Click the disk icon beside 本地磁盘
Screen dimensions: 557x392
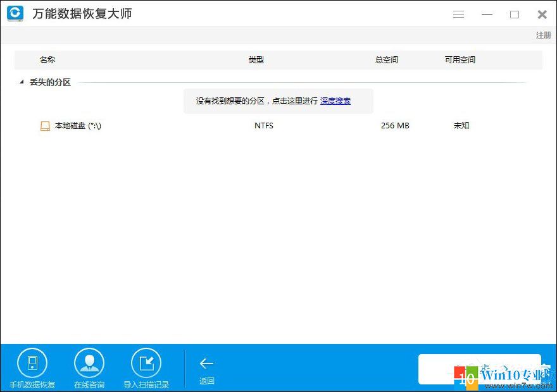point(45,125)
